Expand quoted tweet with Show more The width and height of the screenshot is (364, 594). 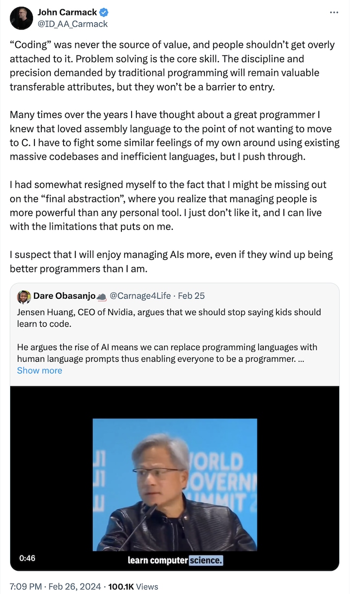coord(39,370)
